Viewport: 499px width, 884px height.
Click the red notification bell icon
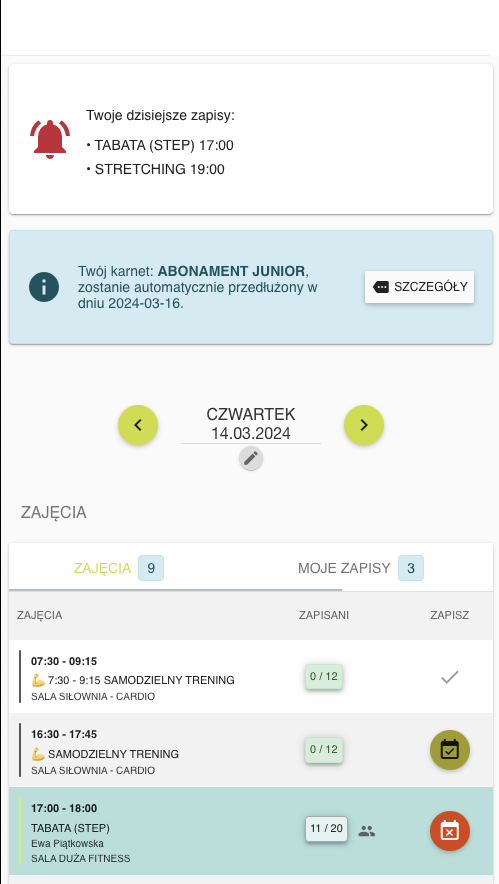[50, 139]
